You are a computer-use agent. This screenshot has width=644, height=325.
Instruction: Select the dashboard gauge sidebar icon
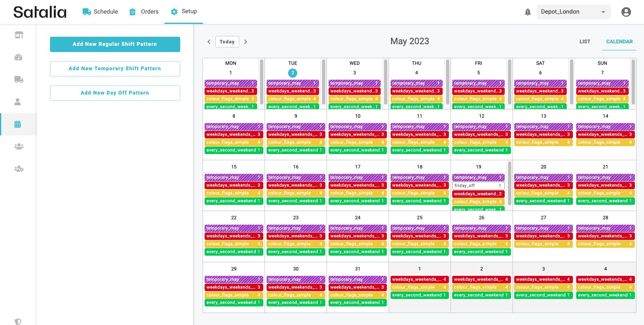[x=19, y=57]
